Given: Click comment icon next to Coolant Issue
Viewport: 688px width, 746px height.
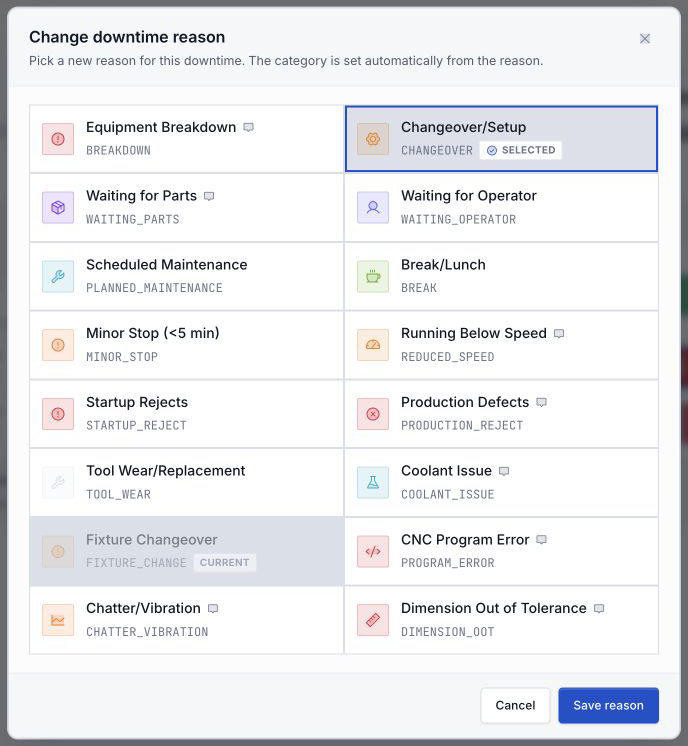Looking at the screenshot, I should coord(504,471).
